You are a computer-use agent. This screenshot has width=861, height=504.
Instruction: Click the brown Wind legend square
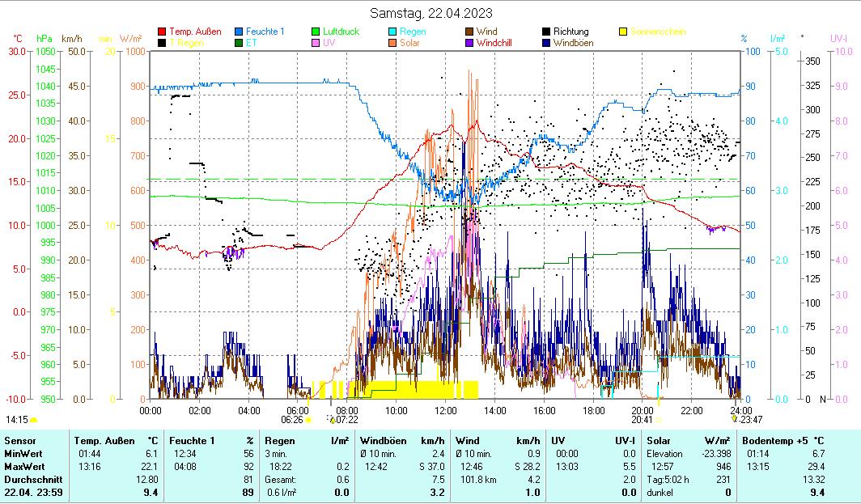click(469, 32)
